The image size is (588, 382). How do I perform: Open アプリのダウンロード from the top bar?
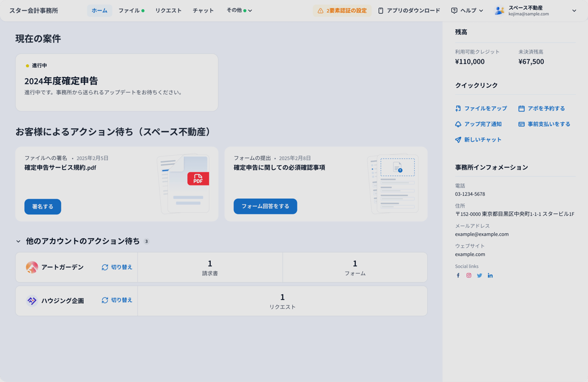click(x=409, y=10)
